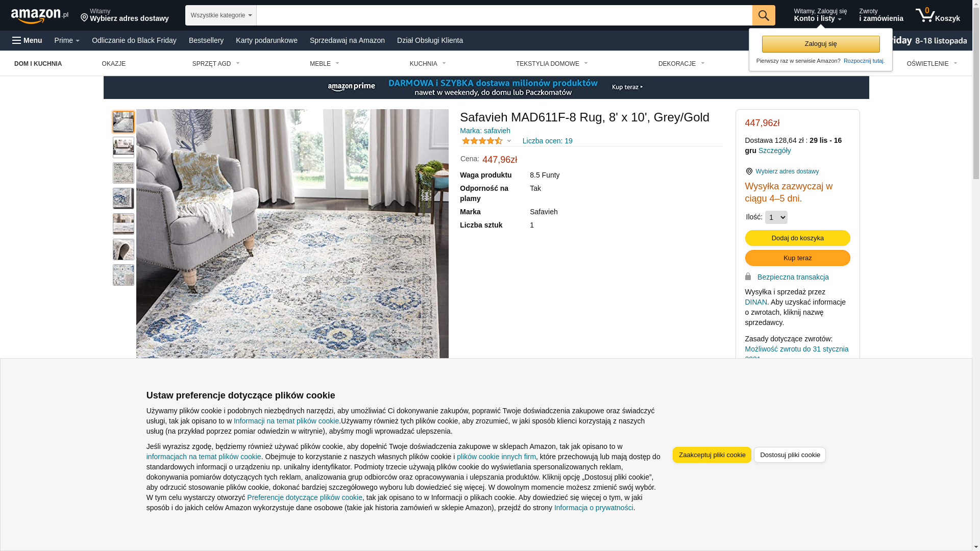980x551 pixels.
Task: Click the main search input field
Action: click(504, 15)
